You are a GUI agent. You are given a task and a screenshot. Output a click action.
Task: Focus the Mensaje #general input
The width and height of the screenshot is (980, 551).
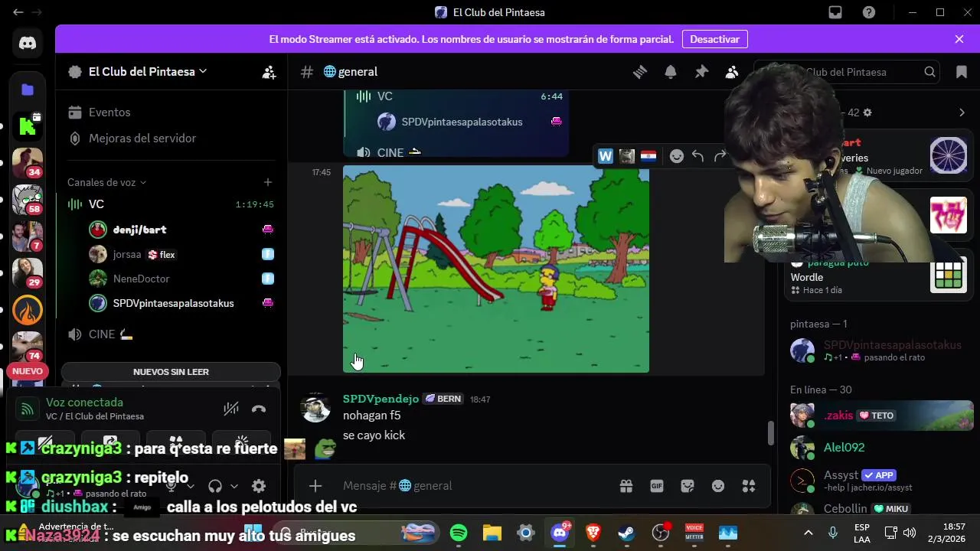point(475,486)
